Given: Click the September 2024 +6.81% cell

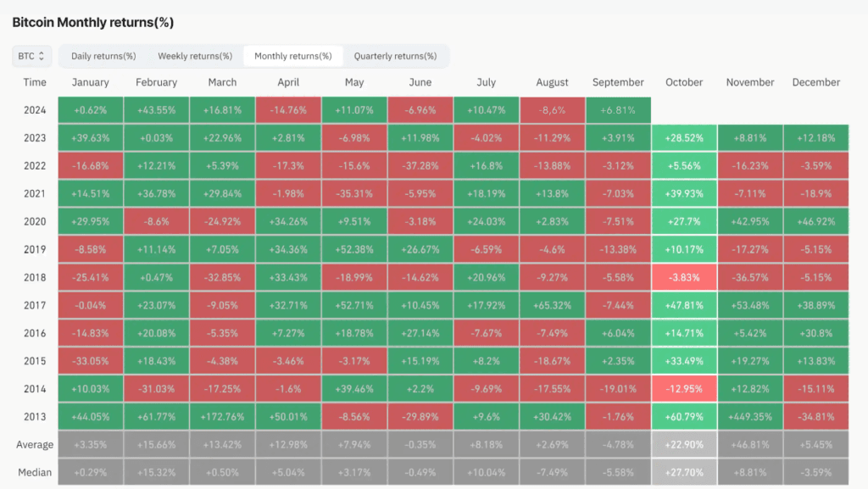Looking at the screenshot, I should 618,110.
